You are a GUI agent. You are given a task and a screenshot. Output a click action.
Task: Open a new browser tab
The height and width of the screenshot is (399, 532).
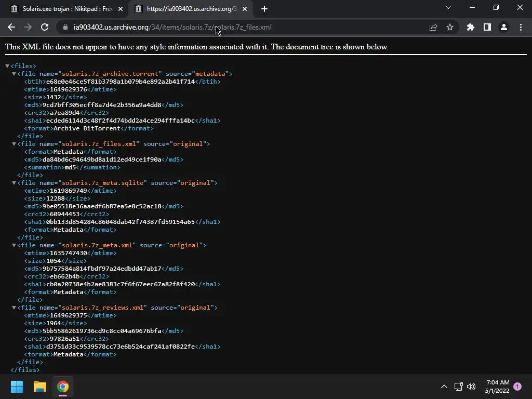click(x=264, y=9)
